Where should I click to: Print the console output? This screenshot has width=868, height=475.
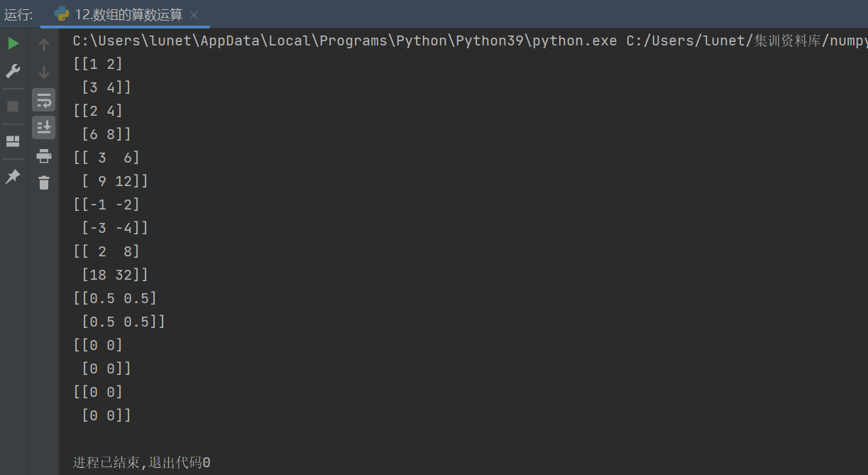coord(44,155)
